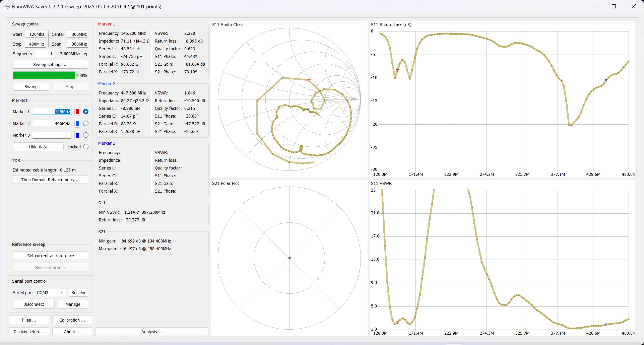Open the Calibration dialog

point(72,320)
